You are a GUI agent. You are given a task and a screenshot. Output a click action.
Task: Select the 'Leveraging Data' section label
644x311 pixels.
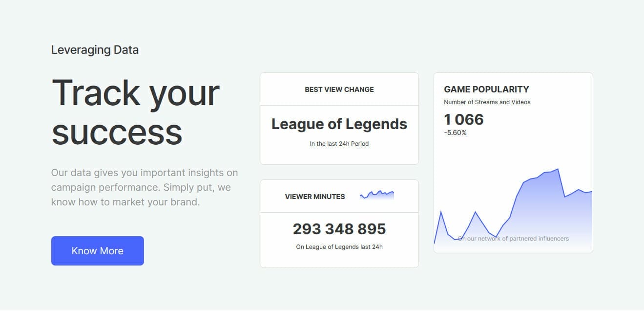[95, 50]
